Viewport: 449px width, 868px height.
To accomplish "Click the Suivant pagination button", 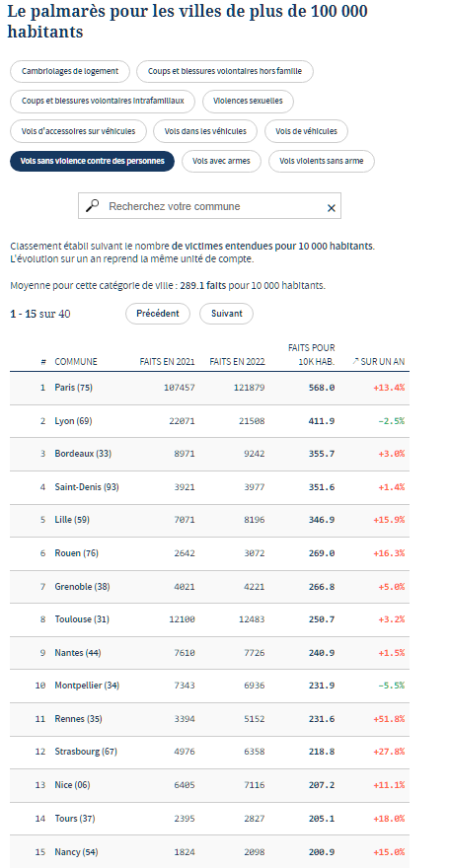I will (226, 314).
